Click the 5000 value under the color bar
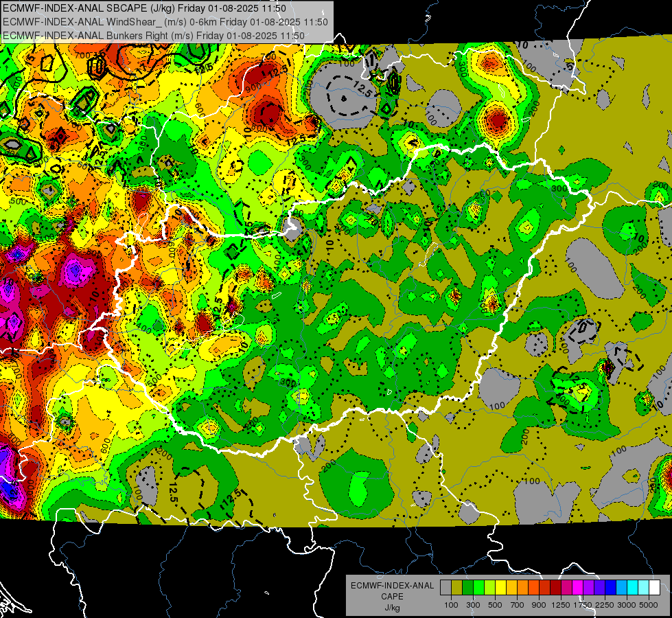672x618 pixels. pos(649,605)
